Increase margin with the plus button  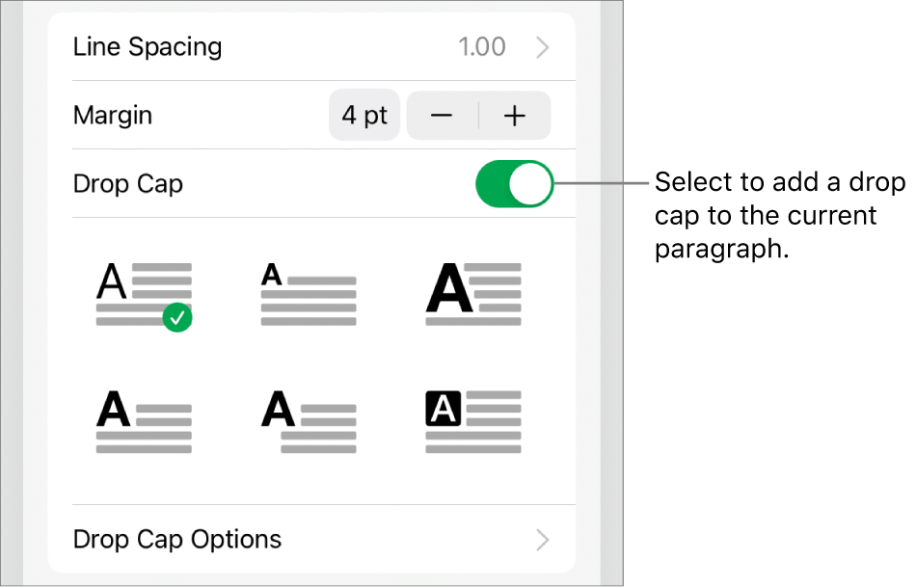tap(515, 116)
